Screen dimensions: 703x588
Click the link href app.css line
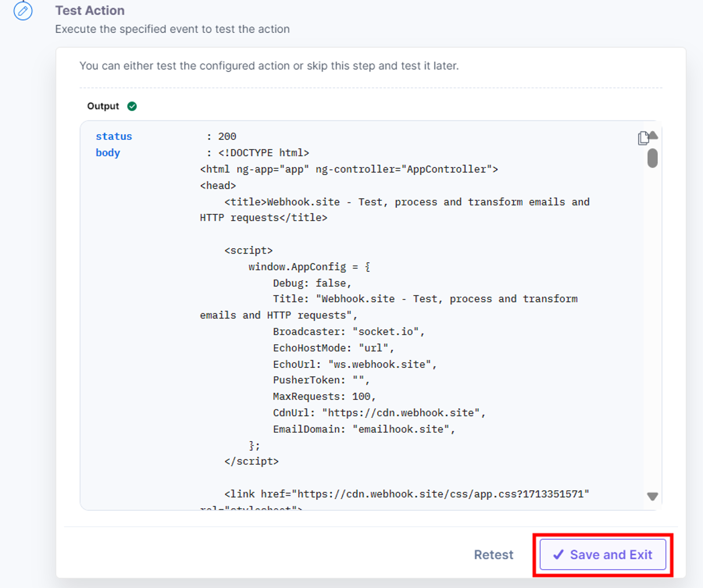coord(407,494)
